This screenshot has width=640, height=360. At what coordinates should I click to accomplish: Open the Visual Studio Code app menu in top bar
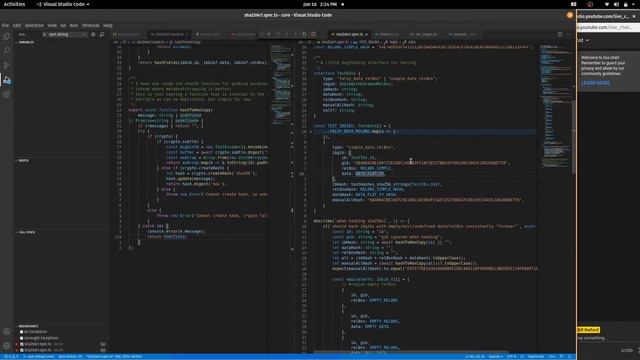point(63,4)
